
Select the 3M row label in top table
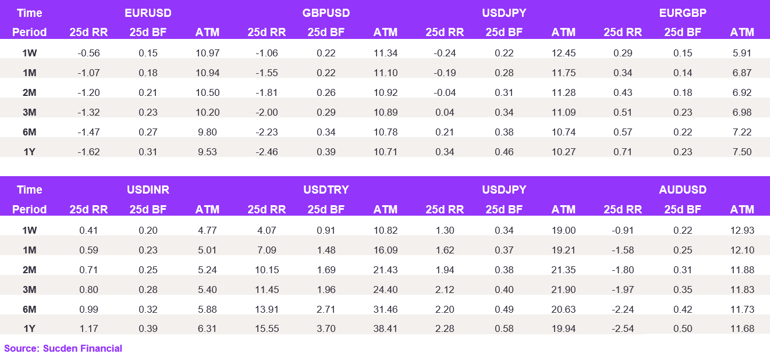coord(29,112)
